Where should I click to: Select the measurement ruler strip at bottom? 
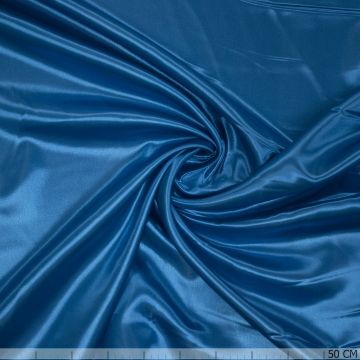(180, 354)
